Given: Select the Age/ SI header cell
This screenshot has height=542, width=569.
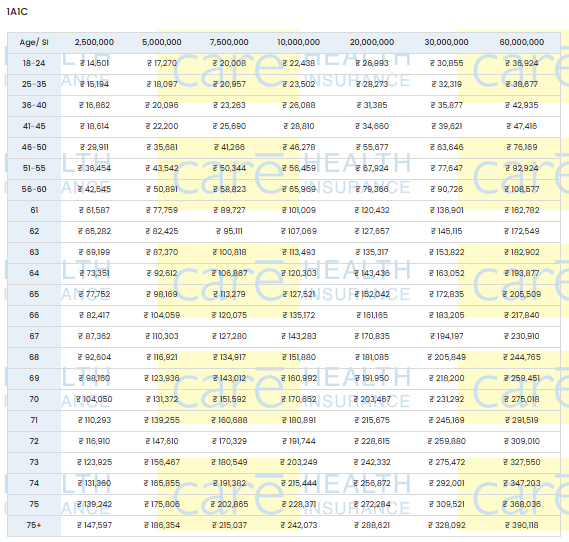Looking at the screenshot, I should [x=34, y=42].
